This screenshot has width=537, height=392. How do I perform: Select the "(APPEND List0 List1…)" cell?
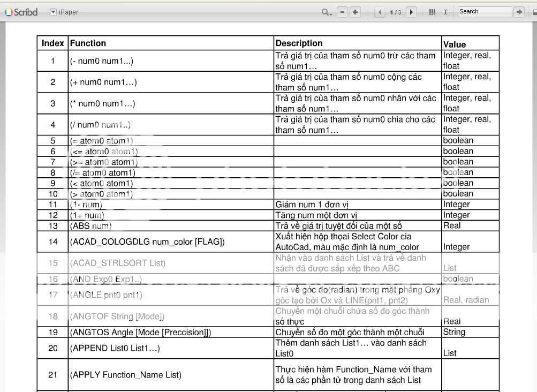click(171, 348)
